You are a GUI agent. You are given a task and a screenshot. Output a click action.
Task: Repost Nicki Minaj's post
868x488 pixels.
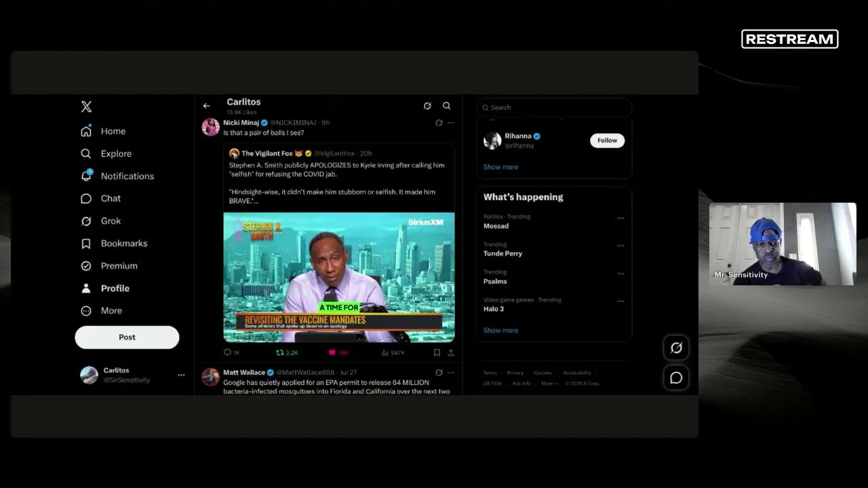287,352
